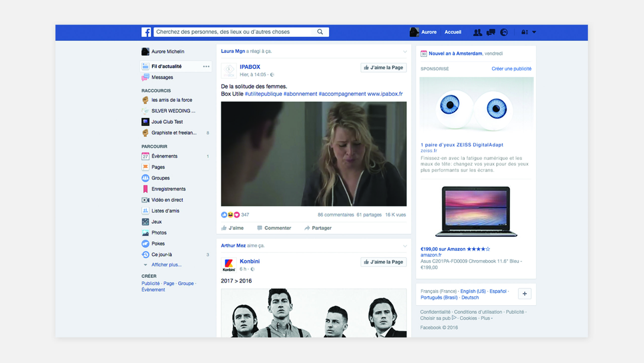The image size is (644, 363).
Task: Expand options chevron on Laura Mgn post
Action: [x=405, y=52]
